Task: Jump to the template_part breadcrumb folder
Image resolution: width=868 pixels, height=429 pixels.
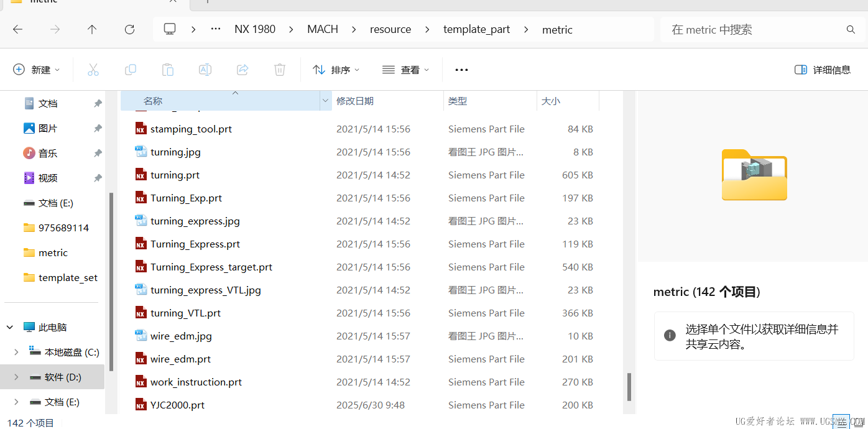Action: (477, 29)
